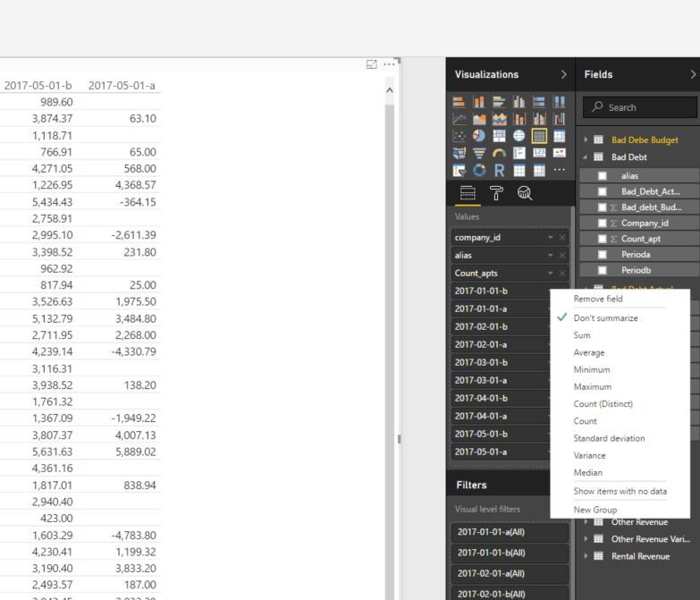Screen dimensions: 700x600
Task: Select the donut chart visual
Action: [x=479, y=170]
